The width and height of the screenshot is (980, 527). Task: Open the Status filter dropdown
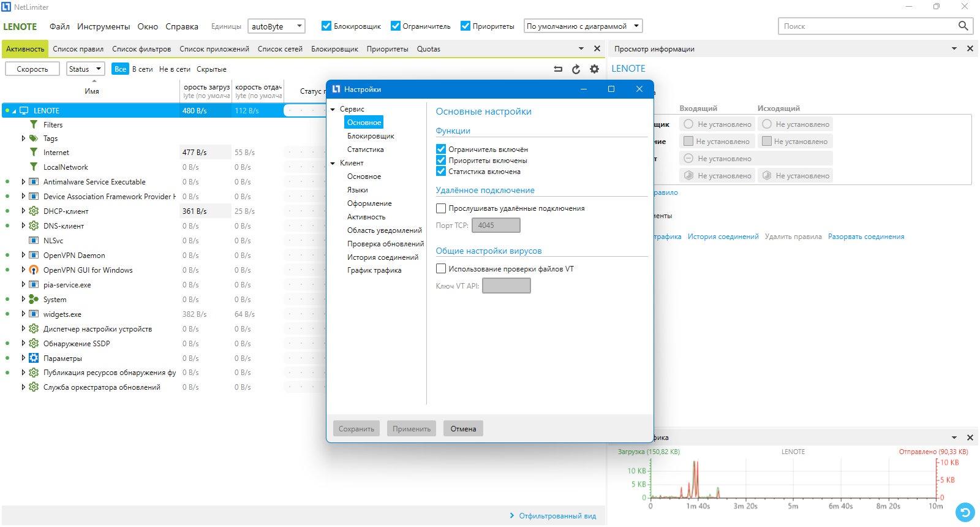click(85, 69)
